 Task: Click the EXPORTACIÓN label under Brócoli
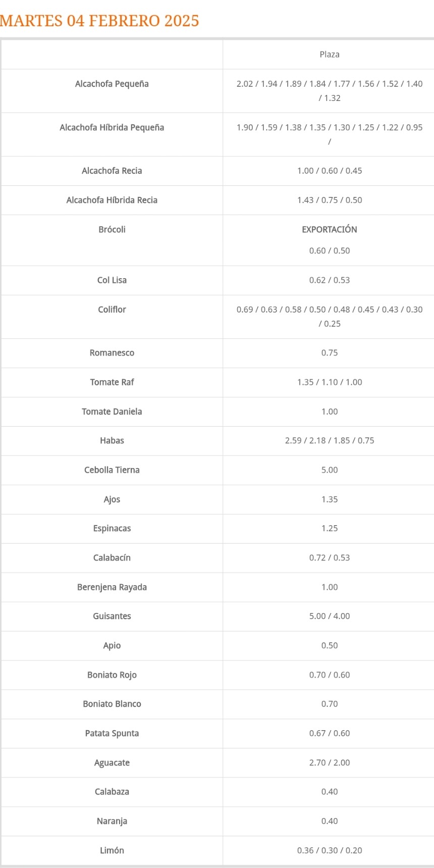[330, 229]
